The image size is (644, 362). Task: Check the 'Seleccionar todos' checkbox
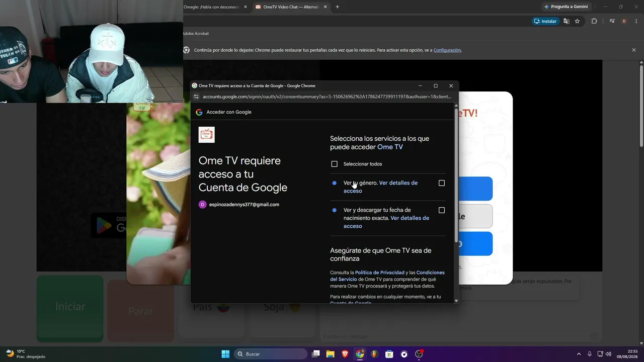334,164
